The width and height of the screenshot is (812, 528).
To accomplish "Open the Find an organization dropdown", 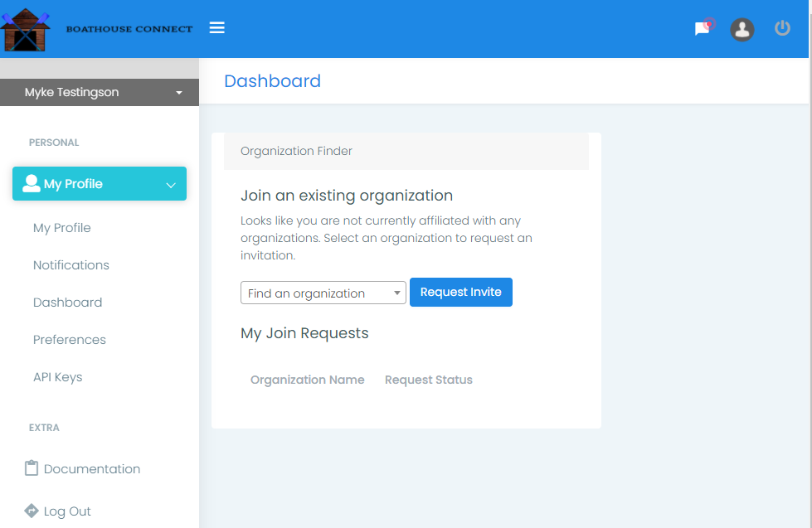I will point(323,293).
